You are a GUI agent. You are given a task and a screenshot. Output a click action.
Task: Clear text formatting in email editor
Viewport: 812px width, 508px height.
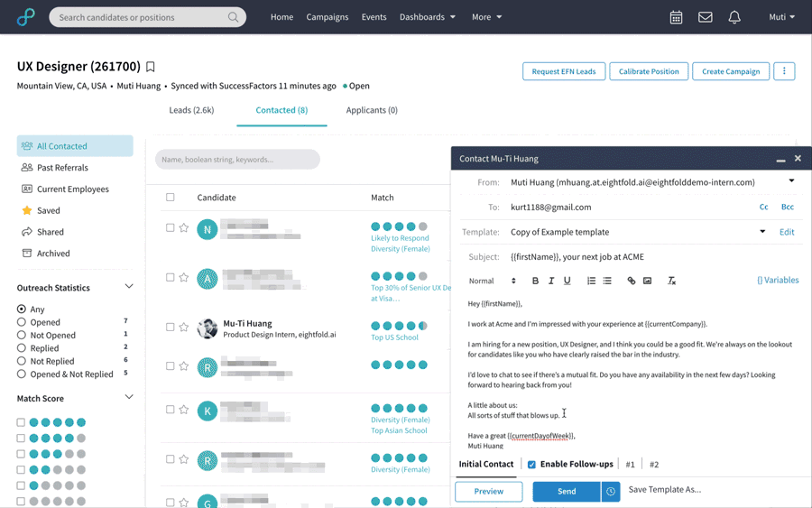(x=671, y=281)
